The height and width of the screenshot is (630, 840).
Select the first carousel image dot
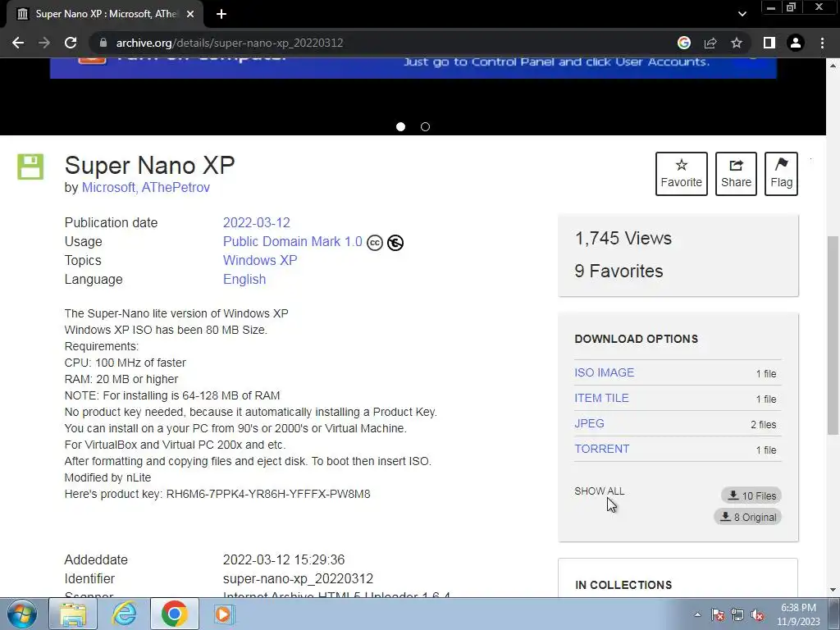400,127
